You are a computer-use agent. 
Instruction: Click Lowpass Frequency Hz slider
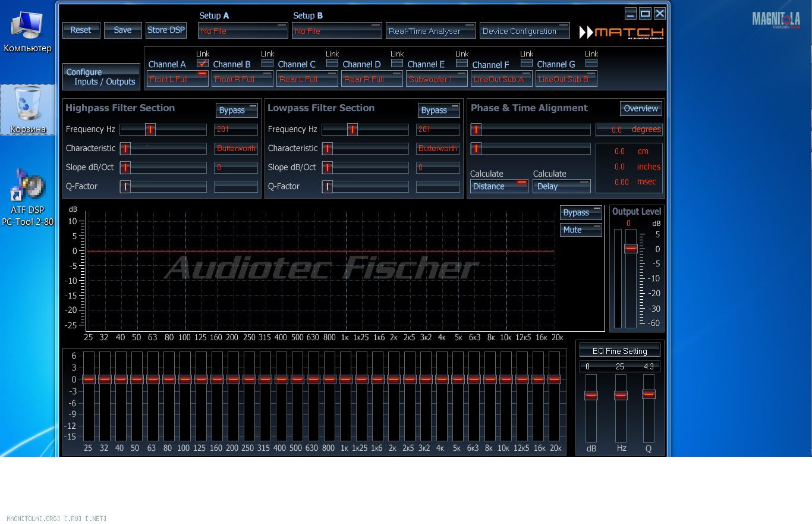click(365, 129)
